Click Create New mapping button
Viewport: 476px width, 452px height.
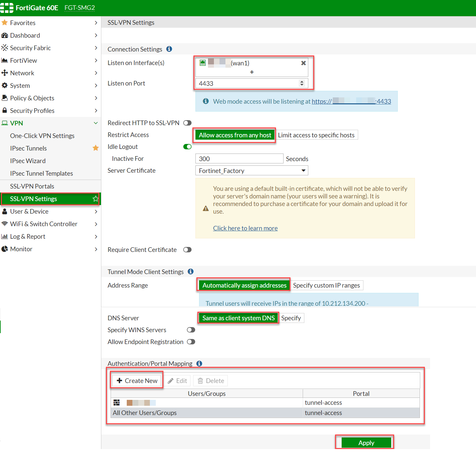pyautogui.click(x=137, y=381)
